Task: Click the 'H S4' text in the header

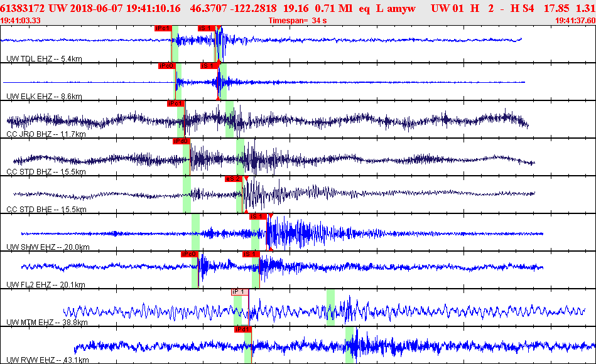Action: pos(523,8)
